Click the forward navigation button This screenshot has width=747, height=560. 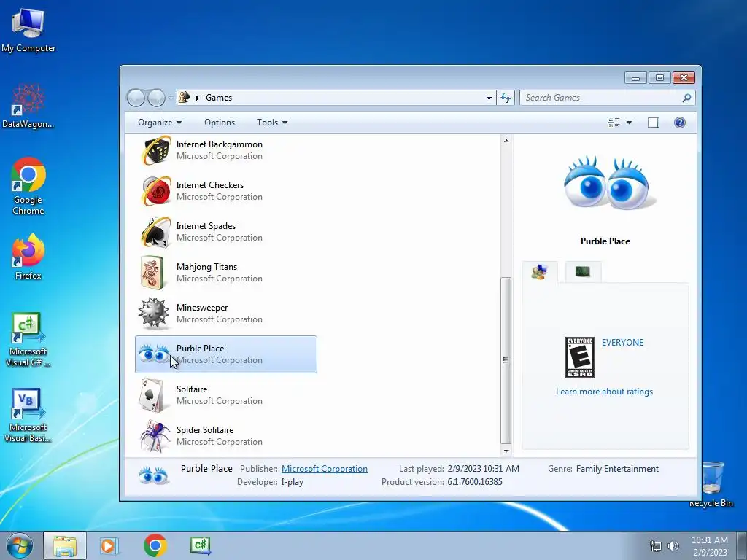pyautogui.click(x=156, y=98)
